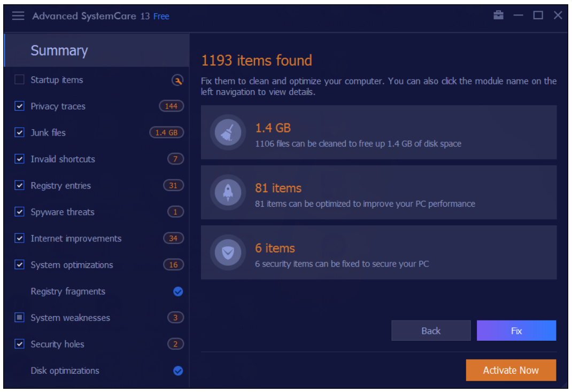Viewport: 572px width, 392px height.
Task: Click the Disk optimizations blue checkmark icon
Action: point(178,371)
